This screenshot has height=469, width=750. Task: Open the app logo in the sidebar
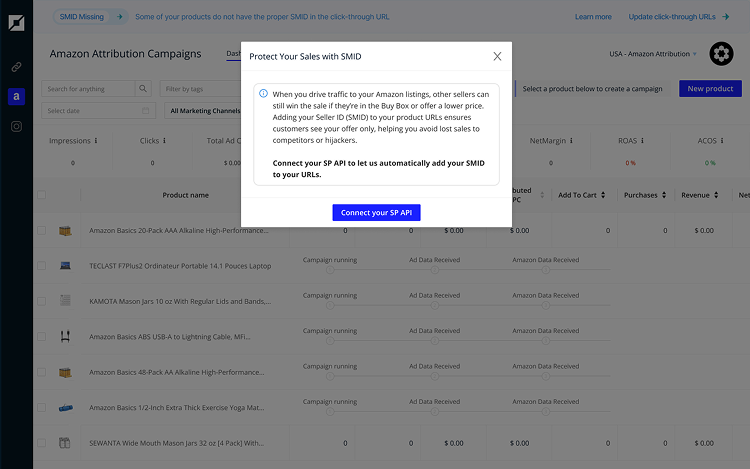tap(16, 23)
